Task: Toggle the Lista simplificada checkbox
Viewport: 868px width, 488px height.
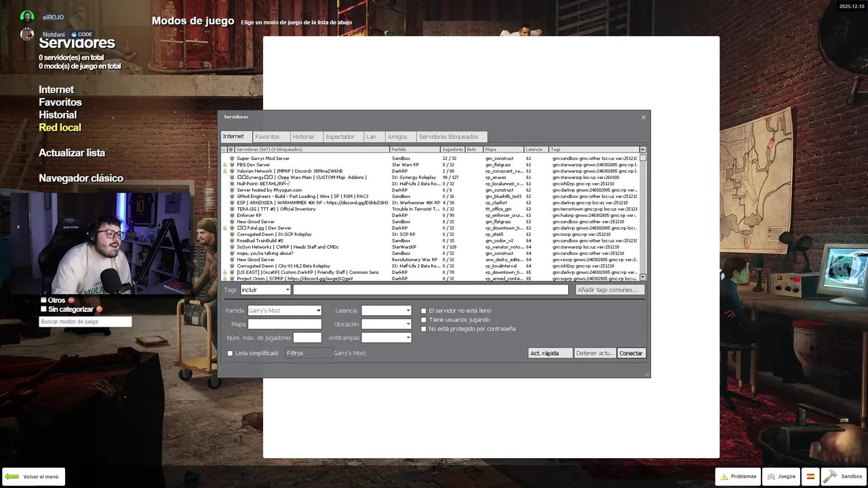Action: point(230,353)
